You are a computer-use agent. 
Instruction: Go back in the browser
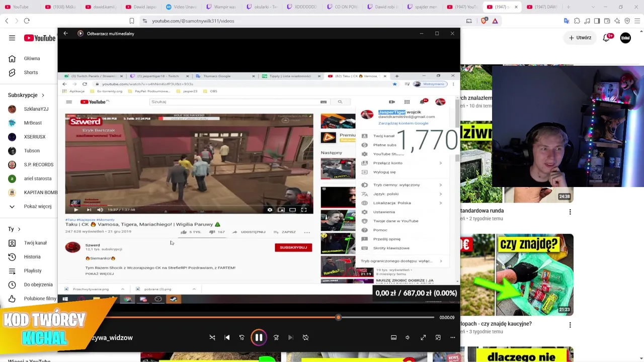[x=7, y=21]
